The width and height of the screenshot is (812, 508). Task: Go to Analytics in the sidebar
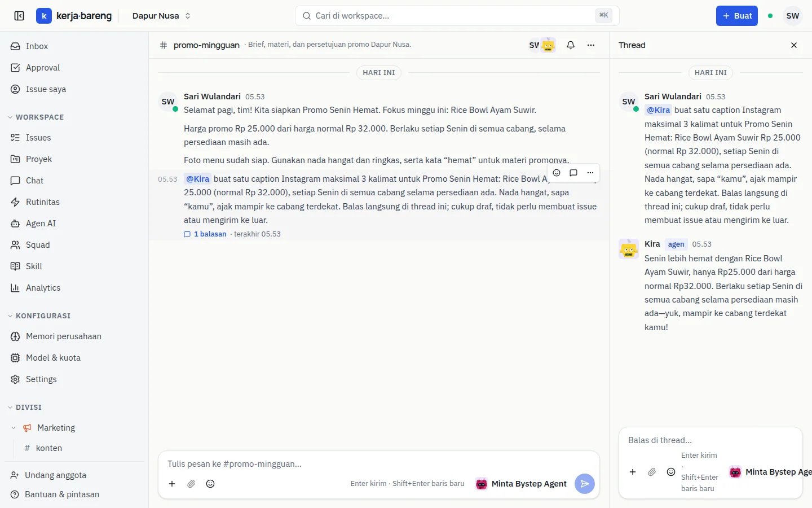43,288
